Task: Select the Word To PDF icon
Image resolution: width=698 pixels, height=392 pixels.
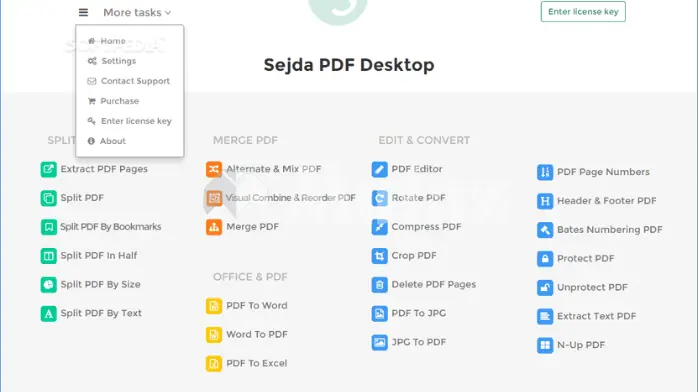Action: [214, 335]
